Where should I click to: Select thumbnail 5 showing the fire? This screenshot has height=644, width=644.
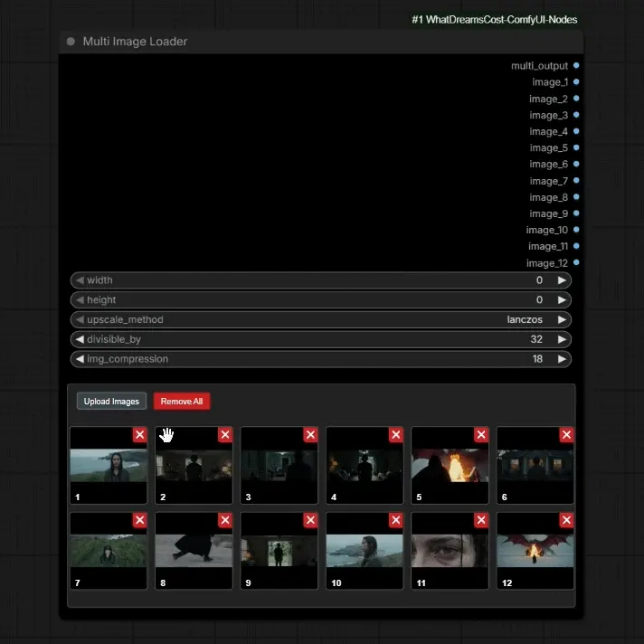tap(450, 465)
